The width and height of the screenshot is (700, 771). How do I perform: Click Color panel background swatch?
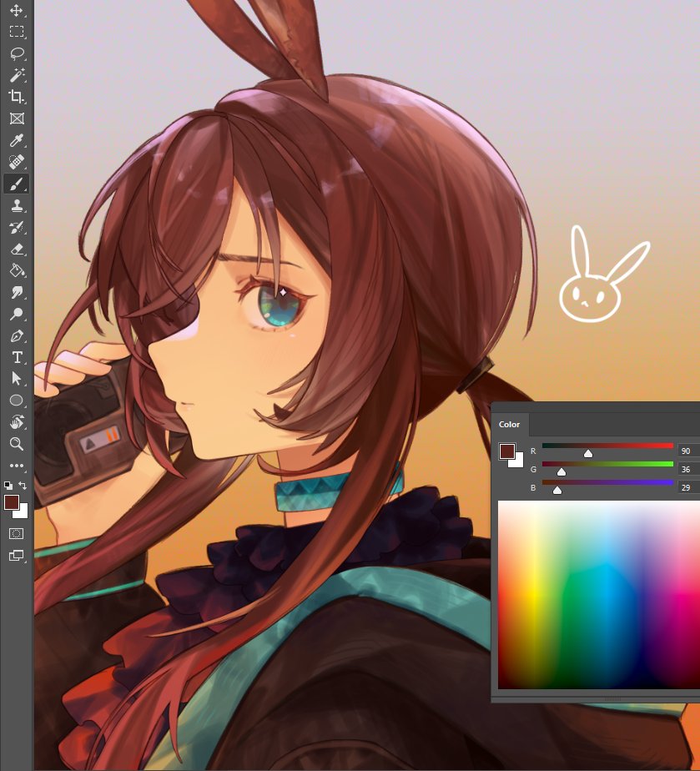[x=518, y=461]
